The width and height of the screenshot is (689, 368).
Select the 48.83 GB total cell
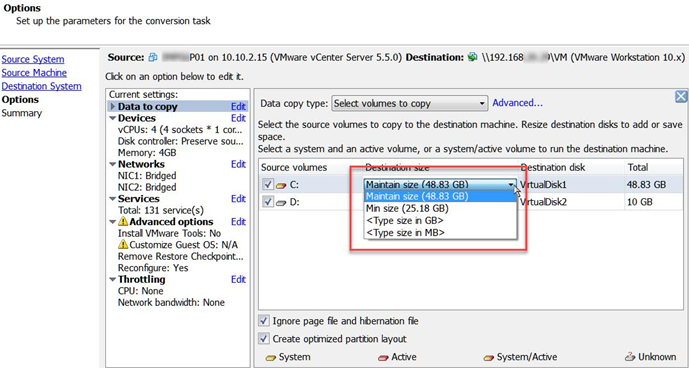[646, 185]
